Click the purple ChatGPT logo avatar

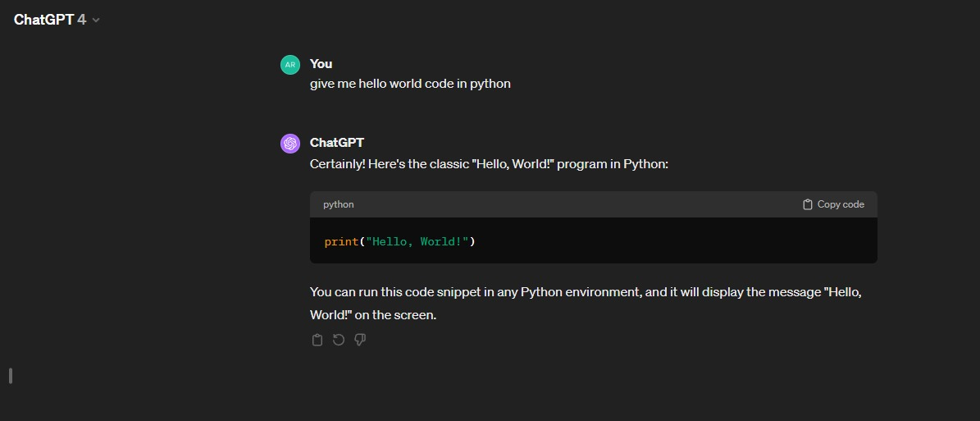(x=290, y=144)
